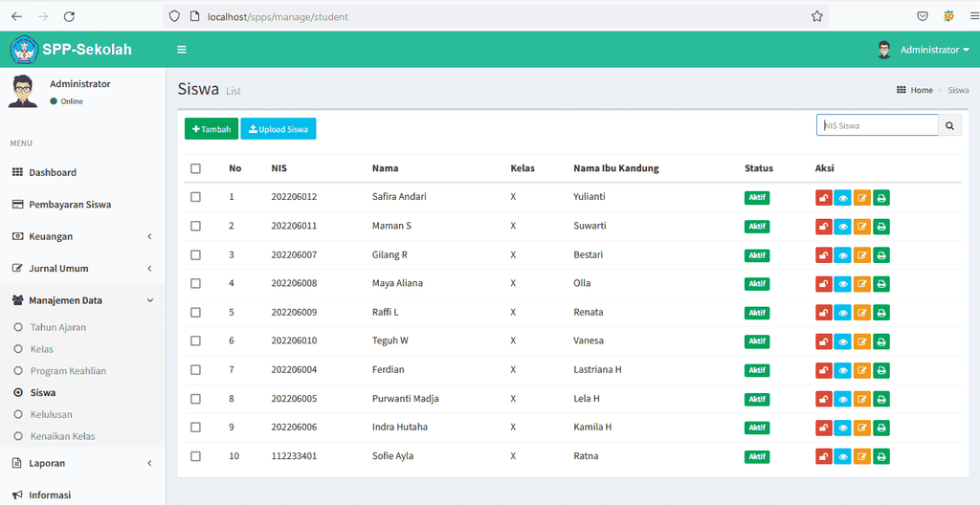980x505 pixels.
Task: Collapse the Manajemen Data sidebar menu
Action: tap(82, 300)
